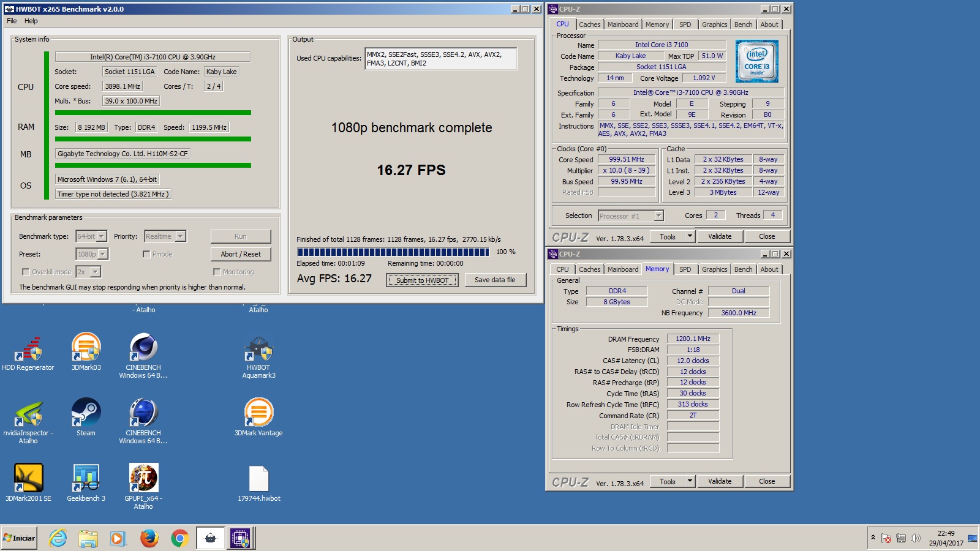This screenshot has width=980, height=551.
Task: Show hidden tray icons arrow
Action: tap(873, 537)
